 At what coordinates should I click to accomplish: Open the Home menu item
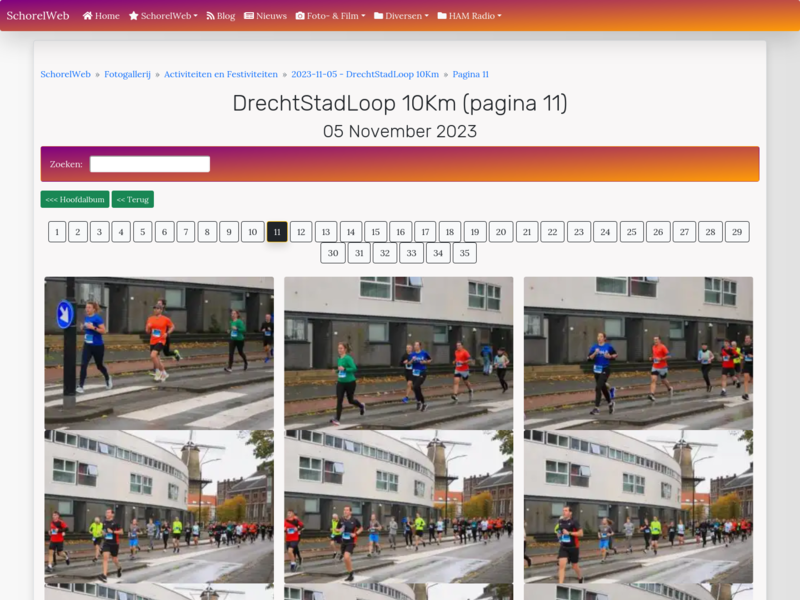click(101, 16)
